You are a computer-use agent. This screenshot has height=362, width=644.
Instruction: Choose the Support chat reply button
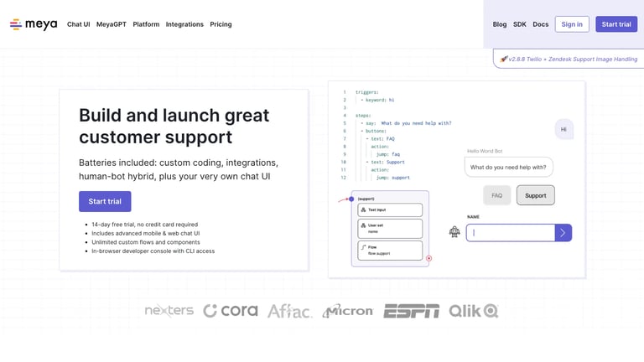pyautogui.click(x=535, y=195)
